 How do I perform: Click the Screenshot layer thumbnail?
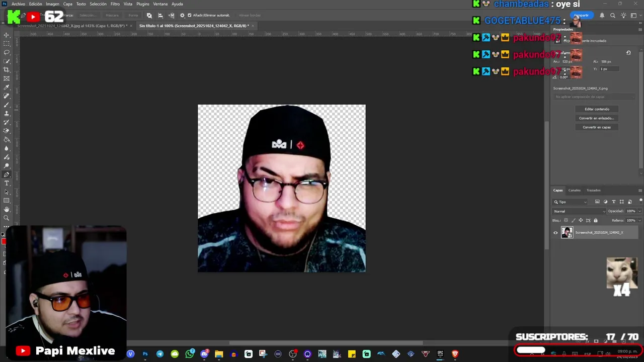pos(567,232)
